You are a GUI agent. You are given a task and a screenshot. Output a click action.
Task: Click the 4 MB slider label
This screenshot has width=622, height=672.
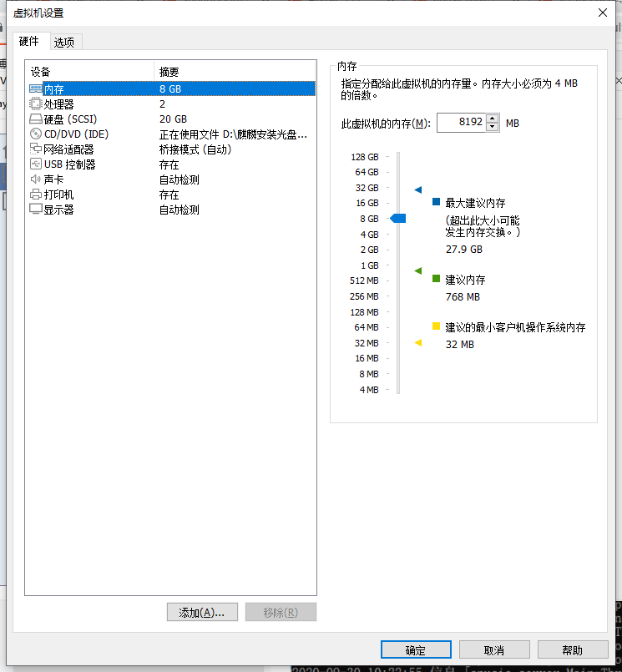point(369,390)
